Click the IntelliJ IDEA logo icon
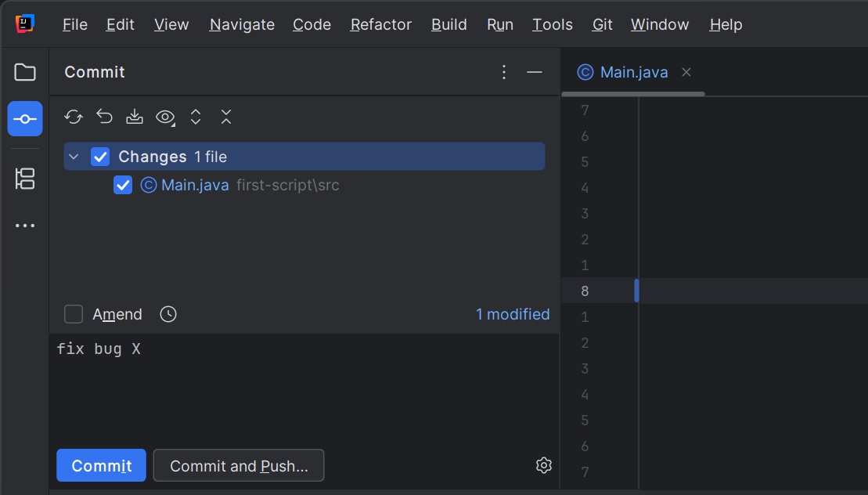This screenshot has width=868, height=495. [x=25, y=23]
